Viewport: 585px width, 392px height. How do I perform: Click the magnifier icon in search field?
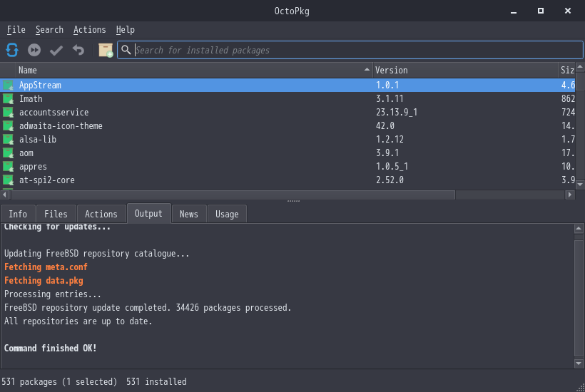coord(126,50)
